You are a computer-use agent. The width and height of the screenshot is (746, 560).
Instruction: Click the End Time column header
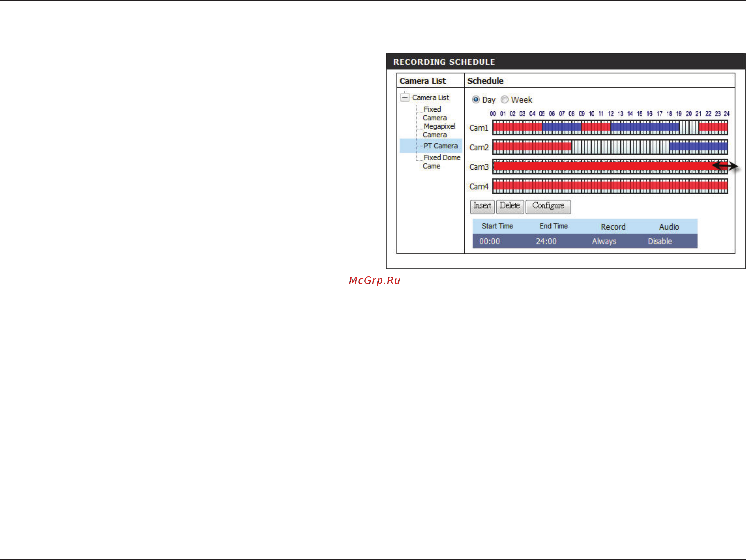[554, 226]
